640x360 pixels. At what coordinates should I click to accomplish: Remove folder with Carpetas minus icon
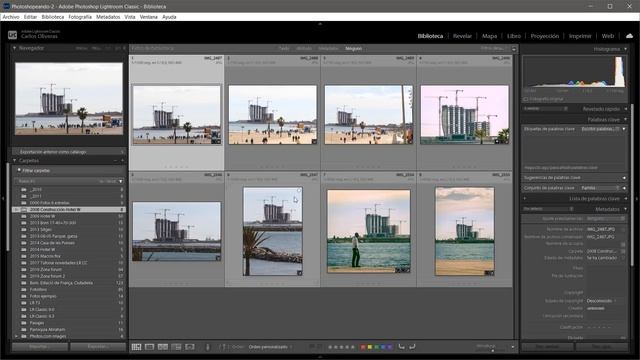(x=116, y=161)
